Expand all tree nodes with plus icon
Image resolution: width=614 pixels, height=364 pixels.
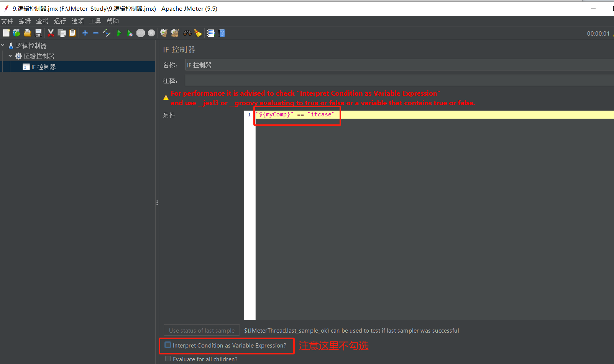coord(85,33)
